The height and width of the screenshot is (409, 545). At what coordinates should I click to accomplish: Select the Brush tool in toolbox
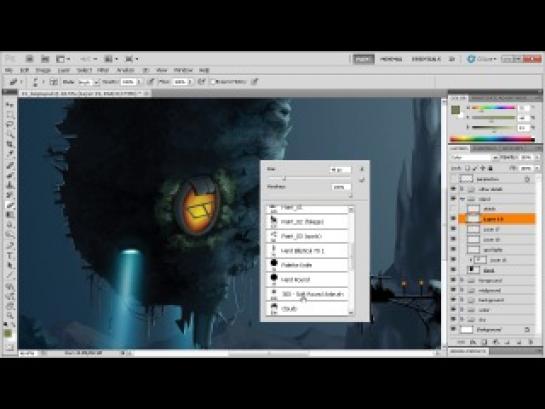[9, 175]
